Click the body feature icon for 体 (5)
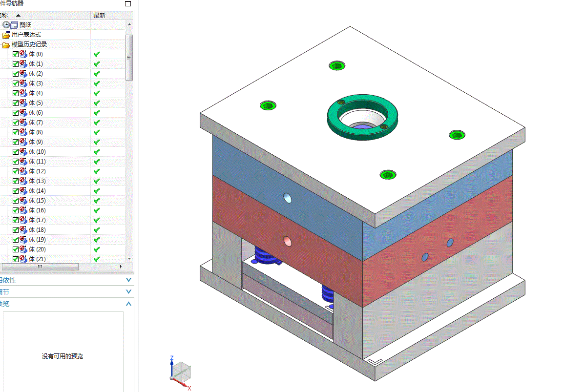565x392 pixels. [x=23, y=103]
